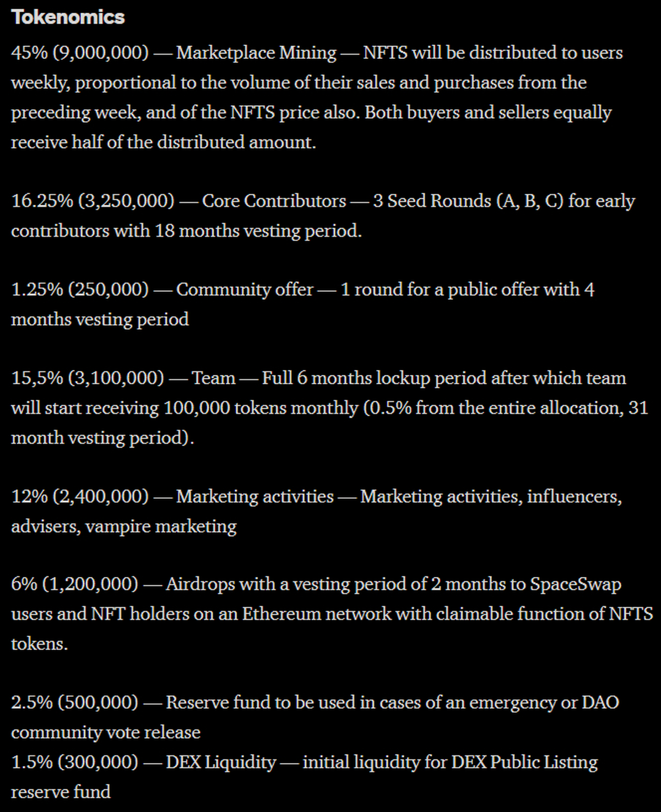Click the 6% (1,200,000) allocation figure
661x812 pixels.
(74, 584)
